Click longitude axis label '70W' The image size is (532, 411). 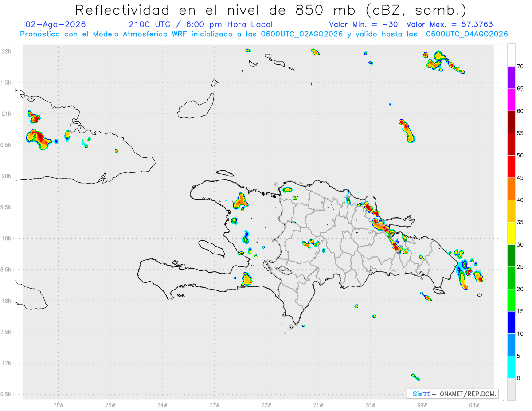[x=370, y=405]
